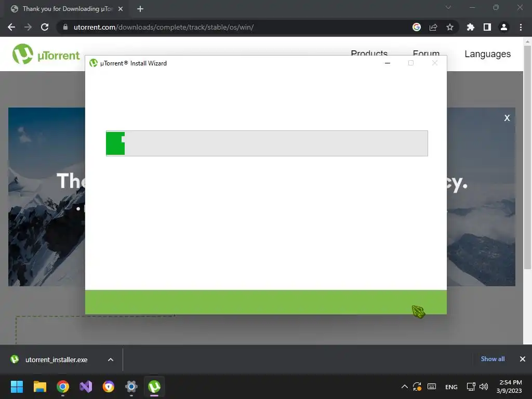The image size is (532, 399).
Task: Bookmark this page with the star
Action: click(x=450, y=27)
